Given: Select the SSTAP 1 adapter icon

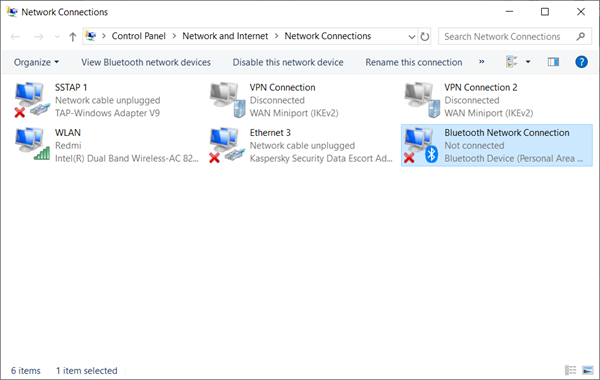Looking at the screenshot, I should pos(32,99).
